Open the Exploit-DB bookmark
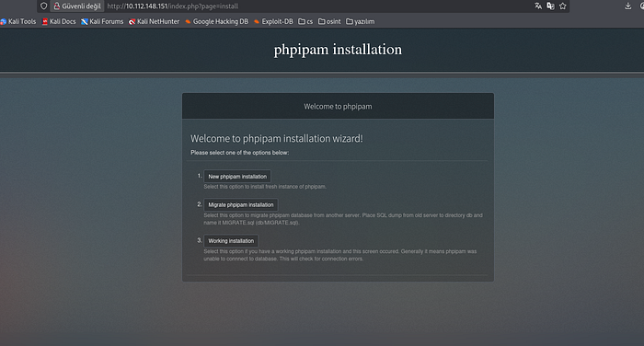Screen dimensions: 644x346 (x=273, y=21)
